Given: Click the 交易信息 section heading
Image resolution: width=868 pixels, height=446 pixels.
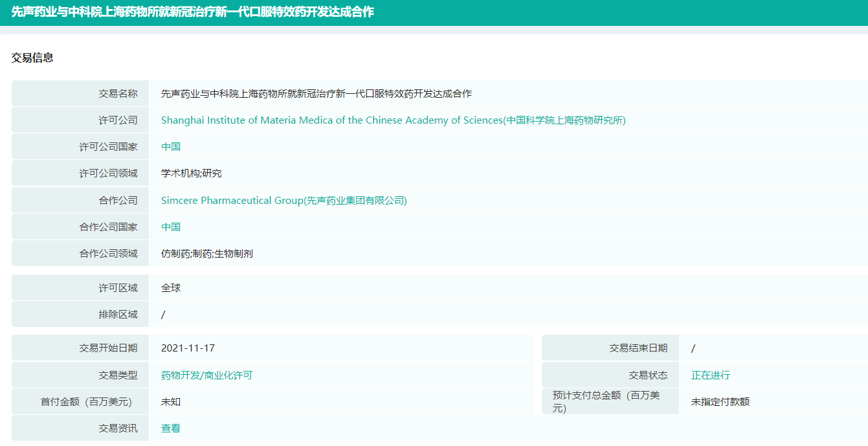Looking at the screenshot, I should [x=32, y=58].
